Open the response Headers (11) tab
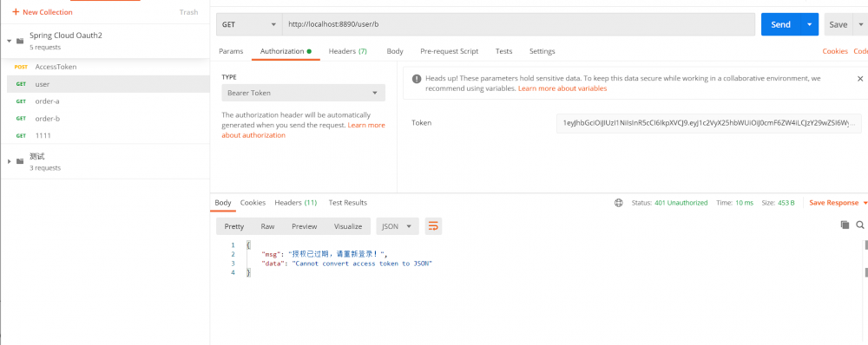Screen dimensions: 868x345 point(296,203)
